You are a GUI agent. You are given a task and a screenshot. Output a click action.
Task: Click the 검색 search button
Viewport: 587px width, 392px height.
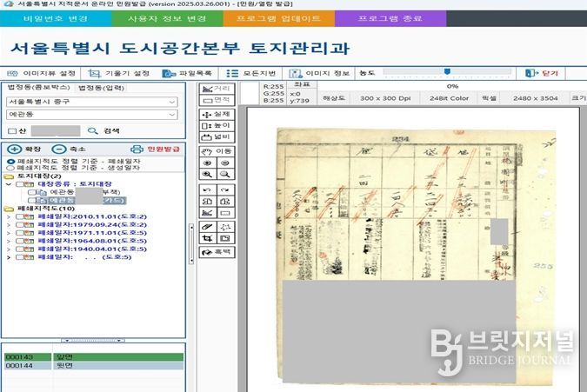[x=103, y=131]
